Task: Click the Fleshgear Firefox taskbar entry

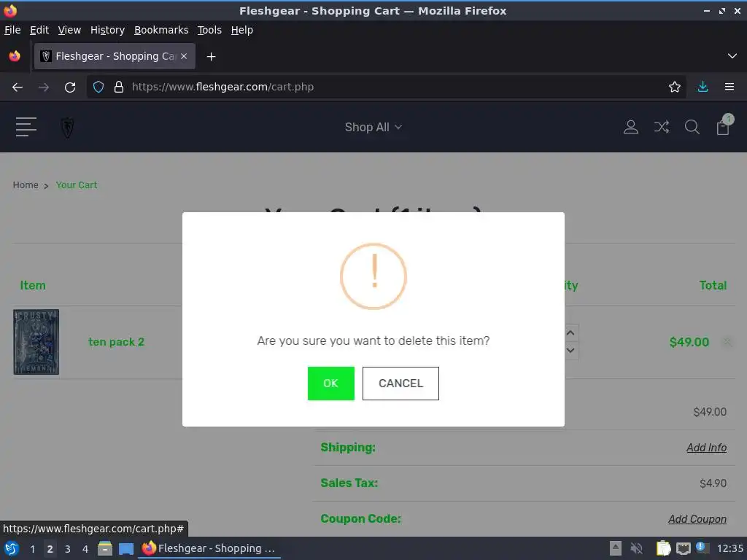Action: coord(209,548)
